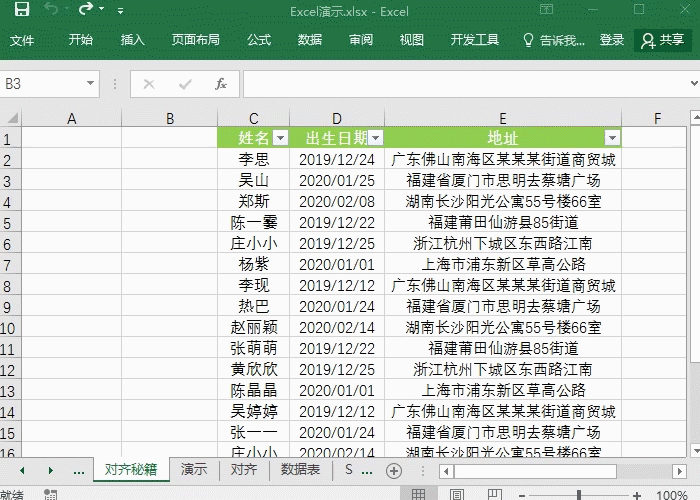Open the 姓名 column filter dropdown
700x500 pixels.
[x=280, y=138]
